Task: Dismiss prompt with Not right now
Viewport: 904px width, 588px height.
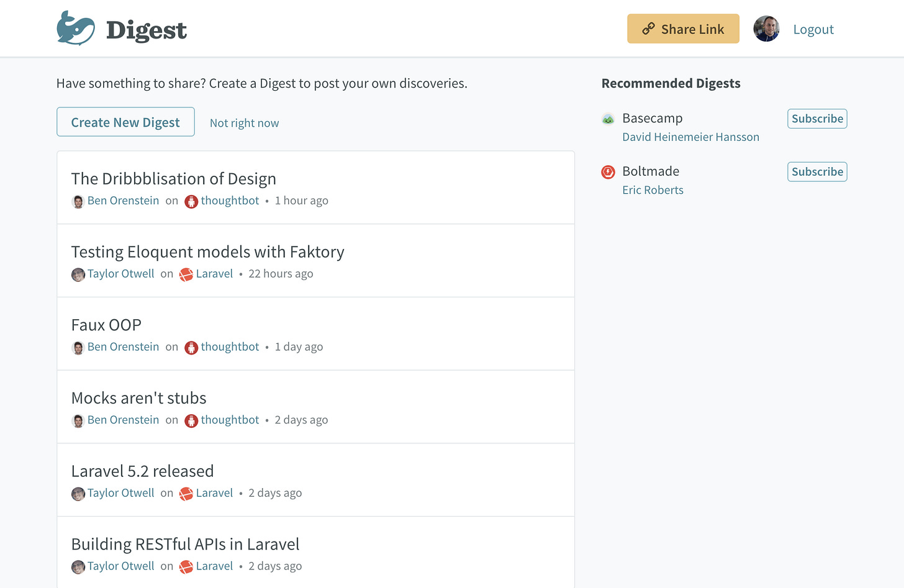Action: [244, 123]
